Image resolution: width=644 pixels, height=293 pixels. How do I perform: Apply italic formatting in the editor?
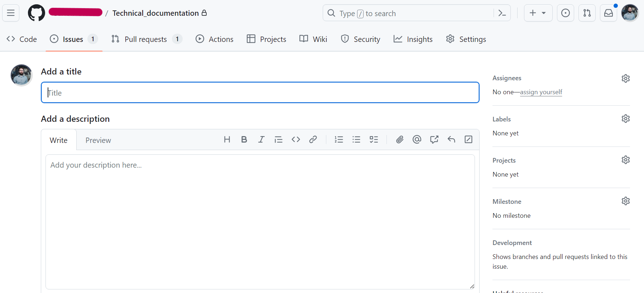point(261,140)
